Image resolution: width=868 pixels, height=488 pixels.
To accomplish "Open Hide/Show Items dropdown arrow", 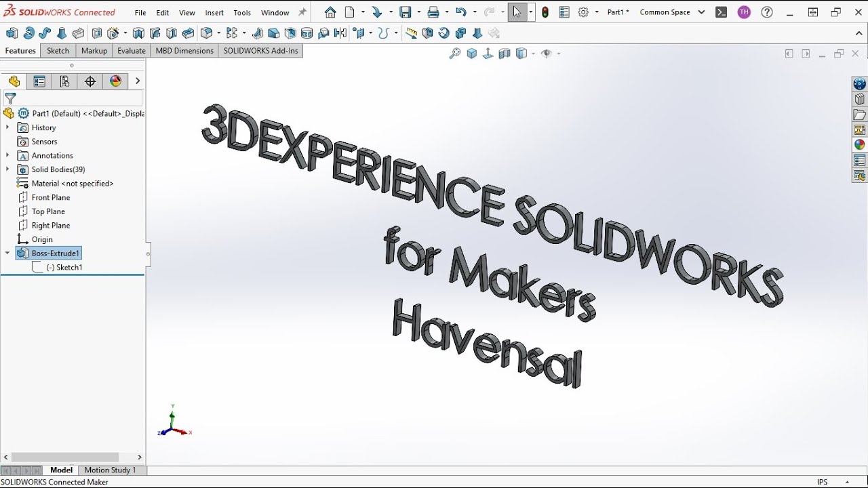I will [x=559, y=54].
